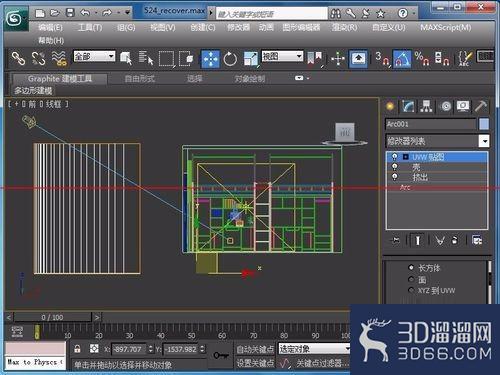Activate the Select and Rotate tool
This screenshot has width=500, height=375.
[x=230, y=59]
